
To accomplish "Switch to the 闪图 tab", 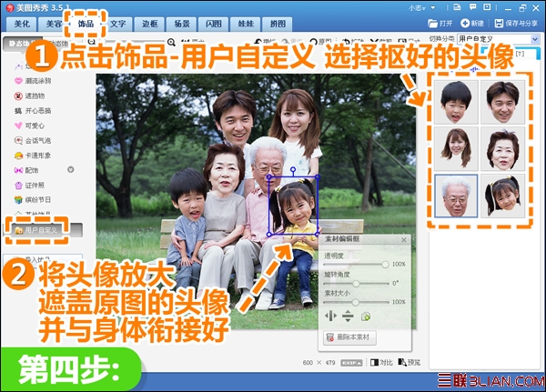I will pos(214,24).
